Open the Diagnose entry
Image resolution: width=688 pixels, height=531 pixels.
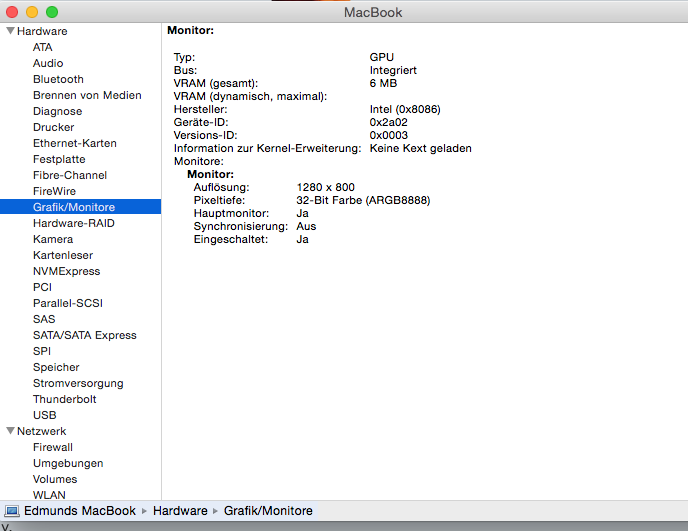click(57, 111)
